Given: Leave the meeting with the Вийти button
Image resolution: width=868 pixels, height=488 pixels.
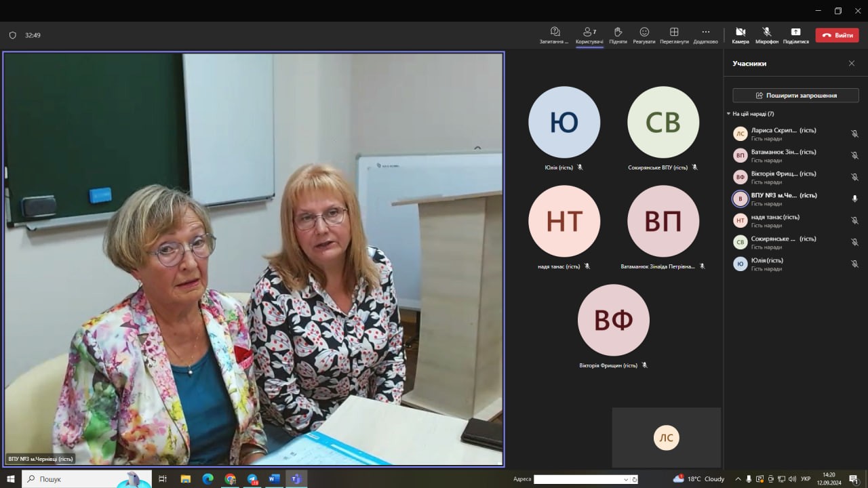Looking at the screenshot, I should [x=837, y=35].
